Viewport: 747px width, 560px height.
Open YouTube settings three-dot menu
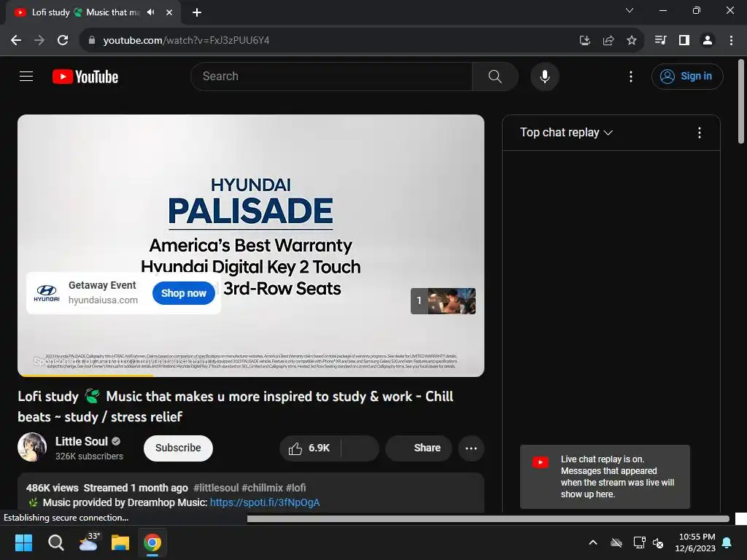631,76
